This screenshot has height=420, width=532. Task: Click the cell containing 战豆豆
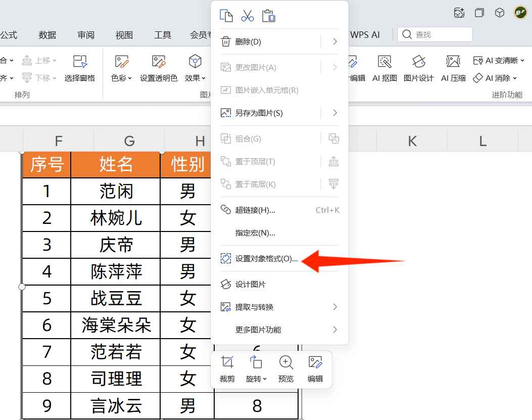[115, 299]
